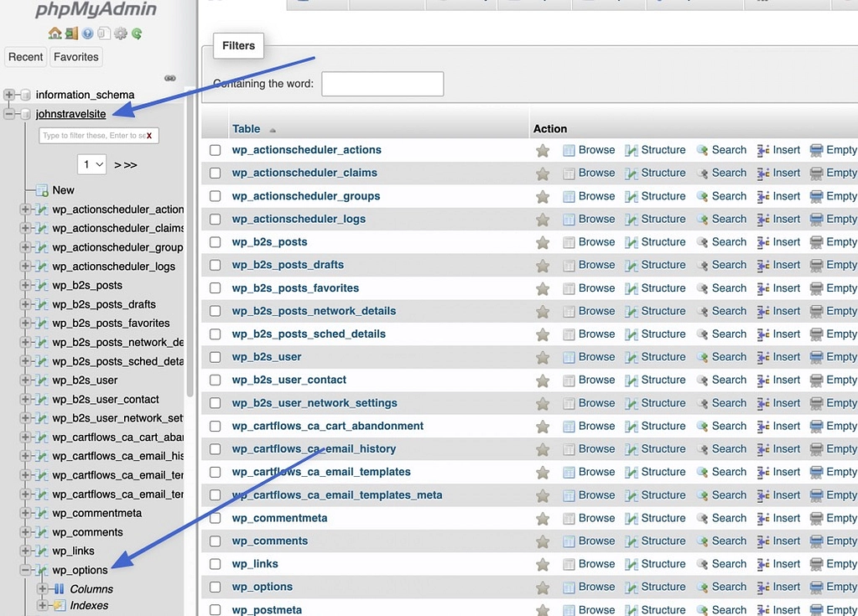Reload the navigation panel with green arrow icon
858x616 pixels.
pyautogui.click(x=137, y=34)
